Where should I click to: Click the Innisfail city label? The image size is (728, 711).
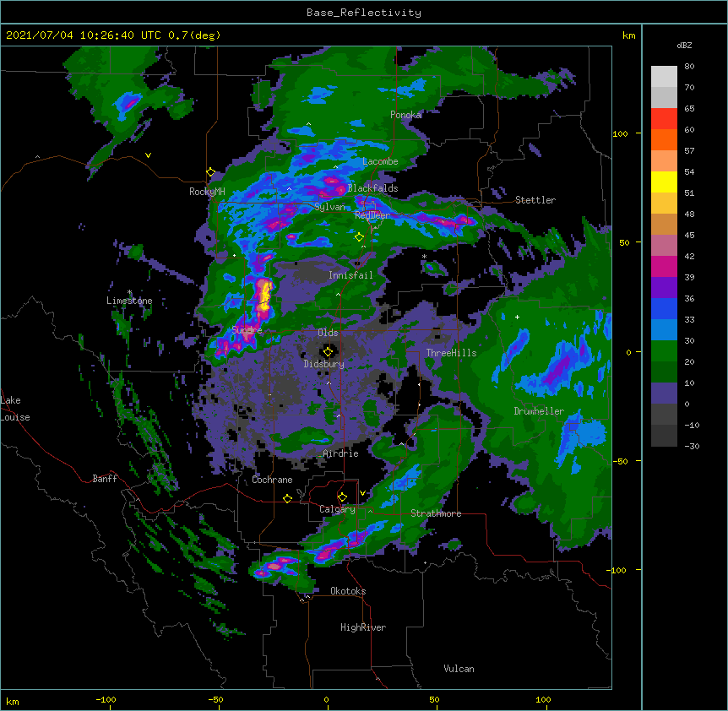[x=350, y=275]
